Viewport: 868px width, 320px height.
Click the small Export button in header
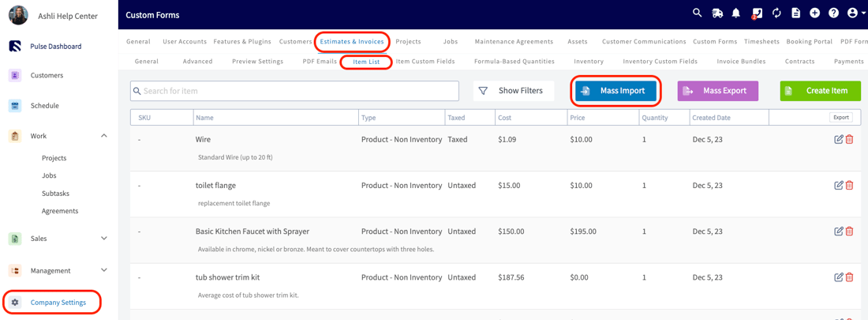840,118
